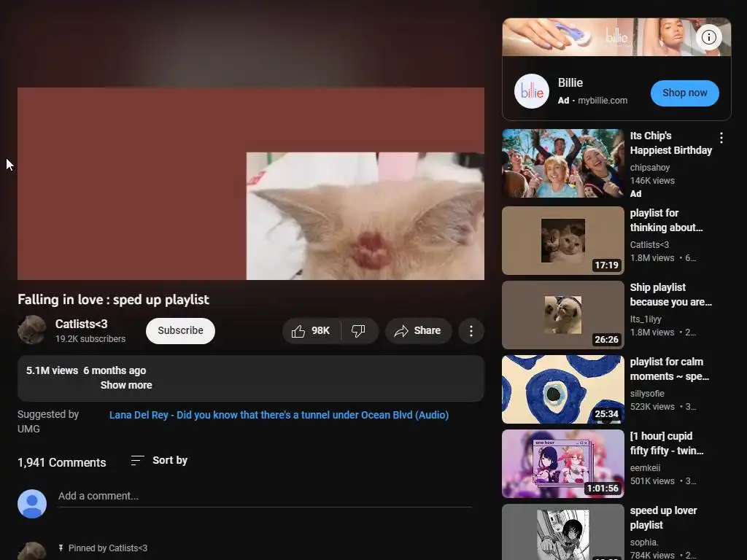Screen dimensions: 747x560
Task: Click the Billie ad banner image
Action: click(616, 37)
